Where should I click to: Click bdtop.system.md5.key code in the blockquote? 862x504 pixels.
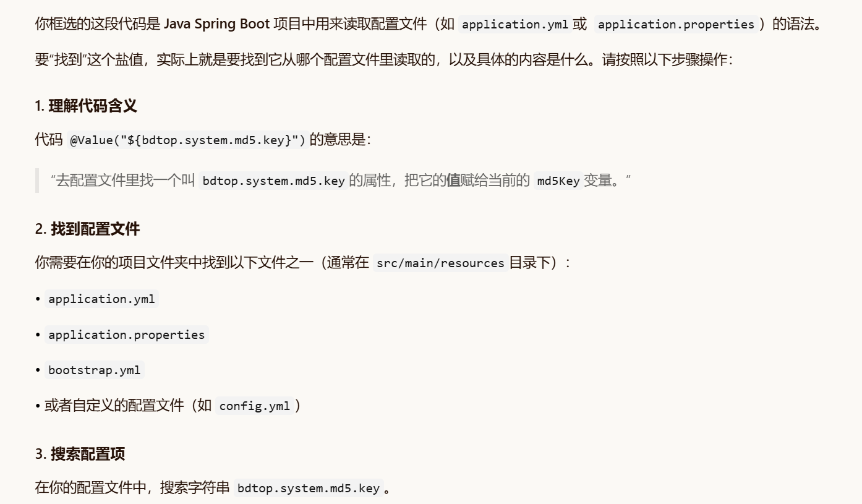point(273,181)
